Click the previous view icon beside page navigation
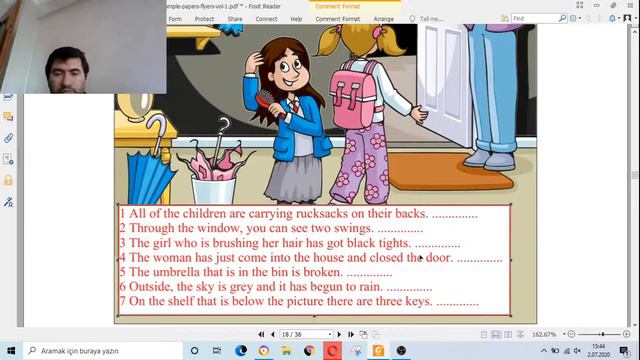The width and height of the screenshot is (640, 360). (x=363, y=334)
